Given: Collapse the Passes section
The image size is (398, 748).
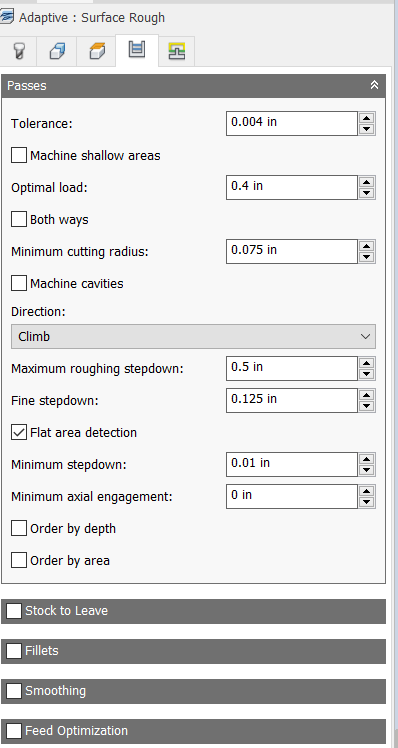Looking at the screenshot, I should tap(374, 85).
